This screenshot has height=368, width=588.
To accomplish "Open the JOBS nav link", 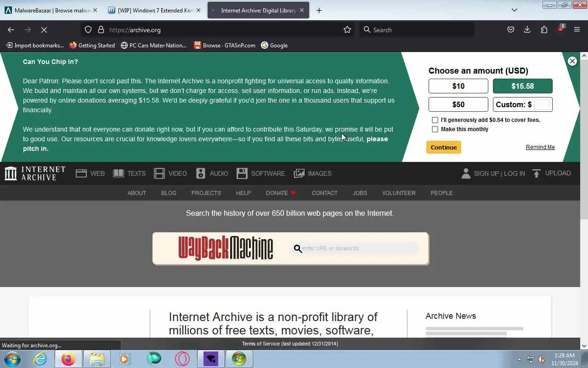I will pyautogui.click(x=360, y=193).
